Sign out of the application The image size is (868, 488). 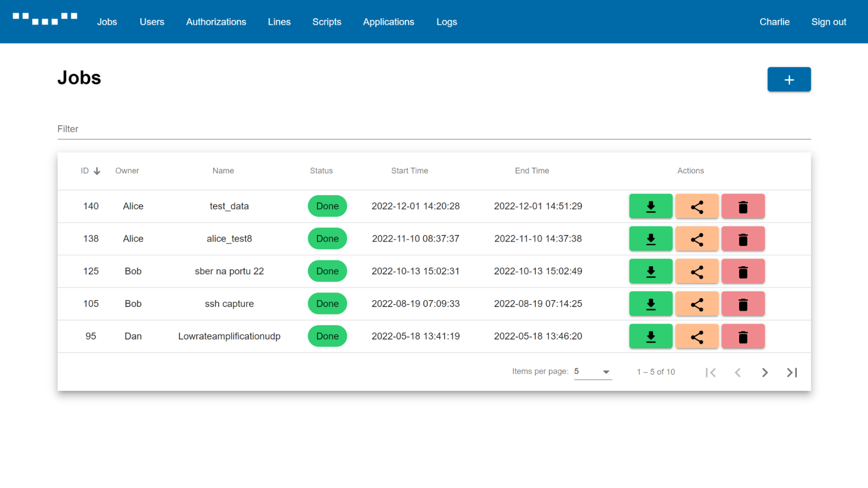pyautogui.click(x=828, y=22)
